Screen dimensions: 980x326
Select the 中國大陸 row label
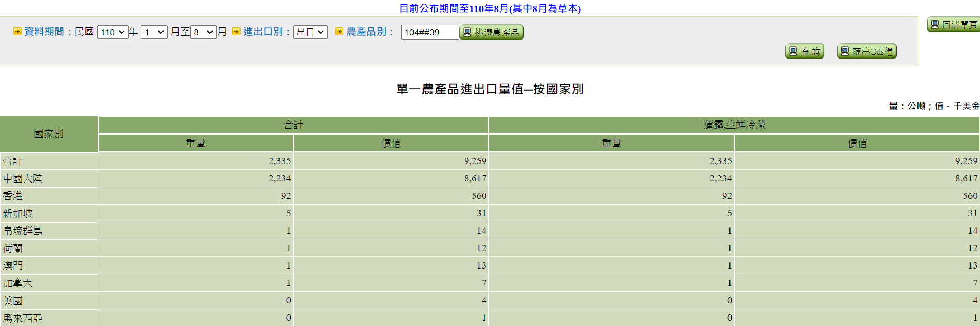tap(23, 179)
